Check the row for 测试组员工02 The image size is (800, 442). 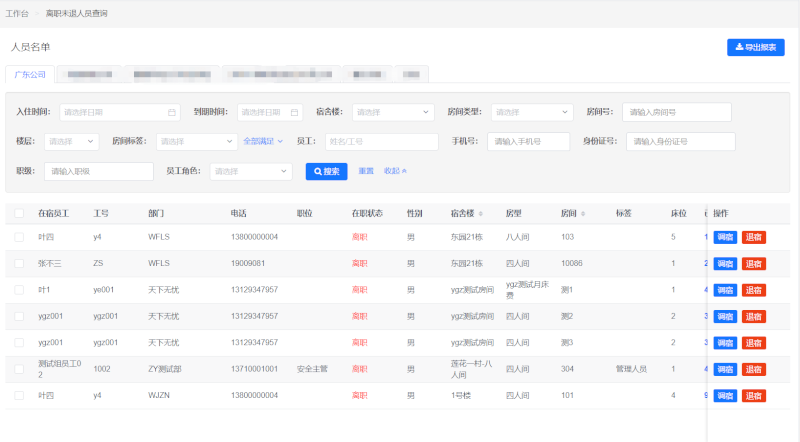coord(19,369)
